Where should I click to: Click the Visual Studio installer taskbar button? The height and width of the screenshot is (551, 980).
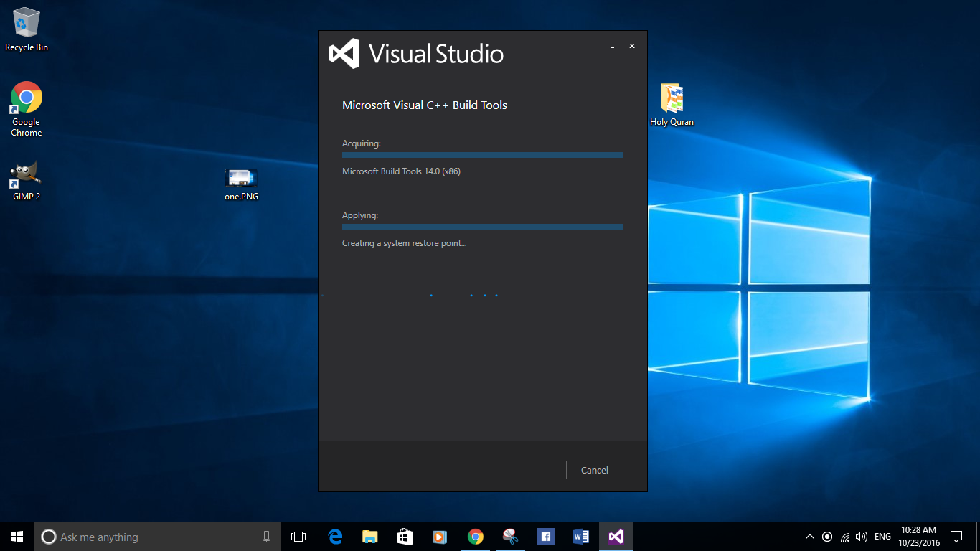click(x=616, y=537)
